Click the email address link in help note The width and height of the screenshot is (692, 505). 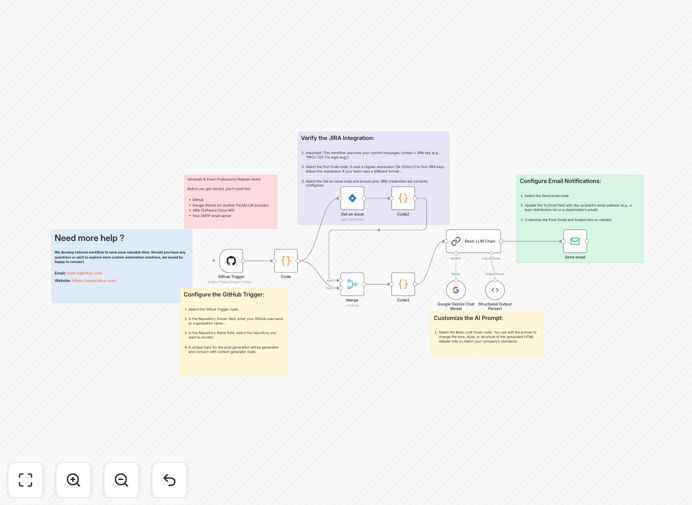[85, 273]
